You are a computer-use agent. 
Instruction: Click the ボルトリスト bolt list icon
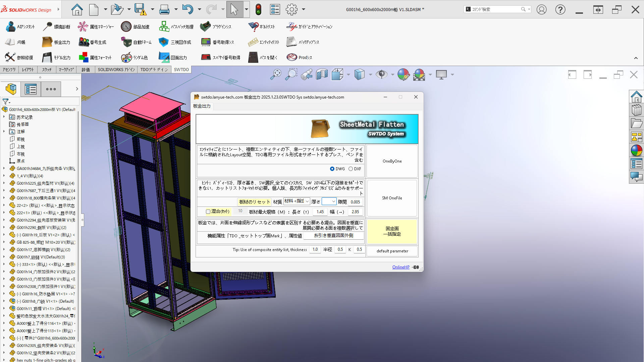click(253, 27)
